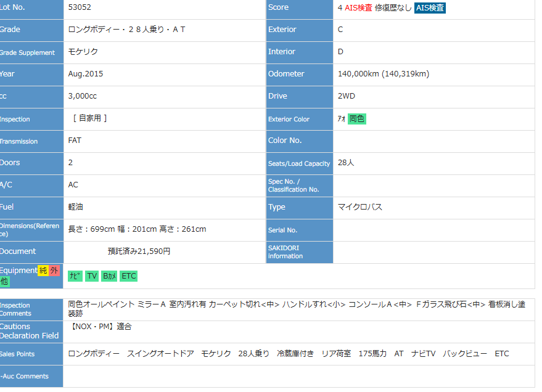Click the green ナビ equipment badge
The height and width of the screenshot is (392, 542).
point(75,276)
